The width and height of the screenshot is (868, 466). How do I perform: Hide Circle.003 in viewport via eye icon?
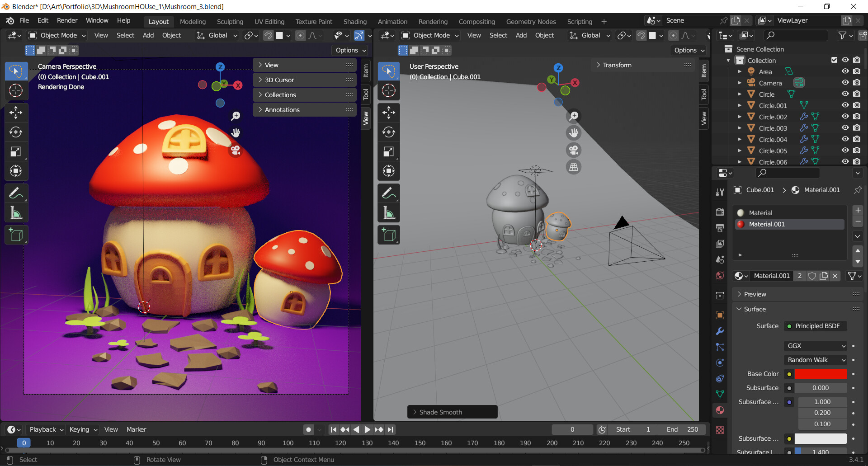845,128
